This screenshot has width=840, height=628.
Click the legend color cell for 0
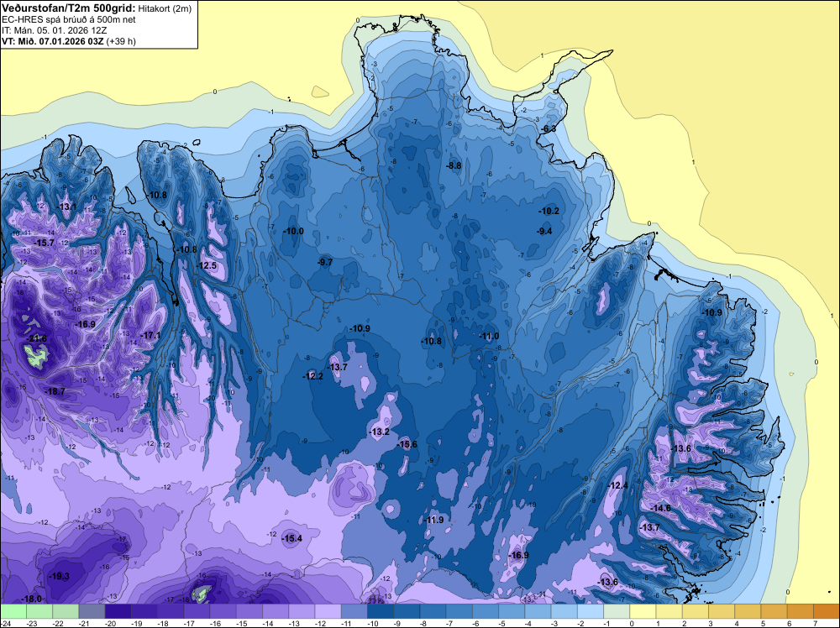coord(643,611)
